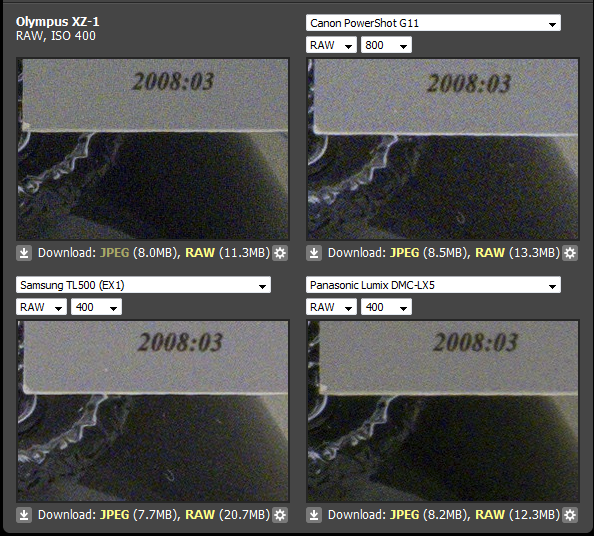Click the Olympus XZ-1 comparison crop image
The width and height of the screenshot is (594, 536).
pos(153,149)
